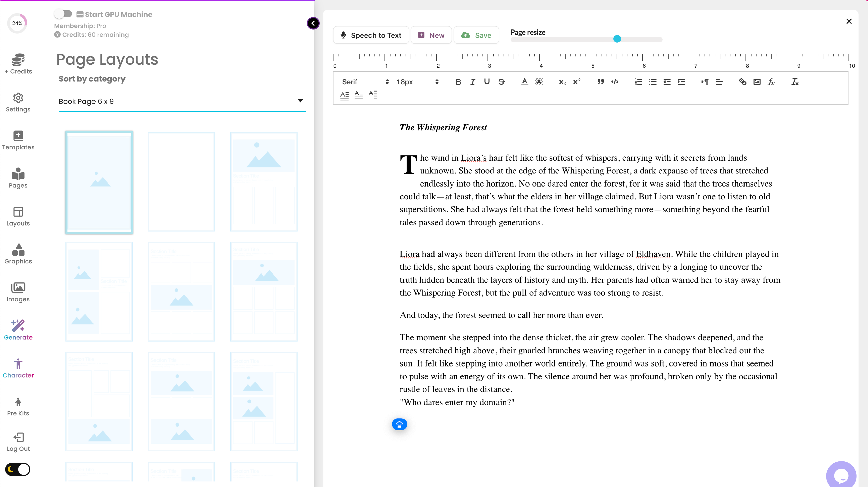
Task: Select the top-image three-column layout thumbnail
Action: pos(264,182)
